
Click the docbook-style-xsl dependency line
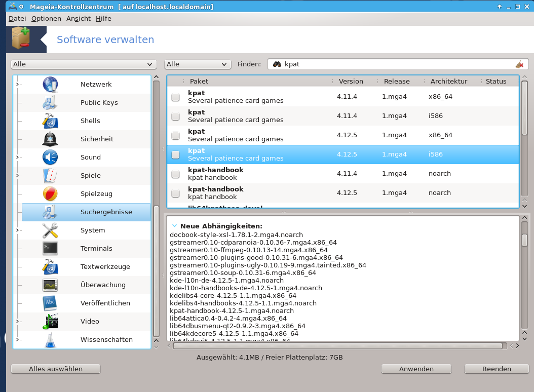click(x=237, y=234)
